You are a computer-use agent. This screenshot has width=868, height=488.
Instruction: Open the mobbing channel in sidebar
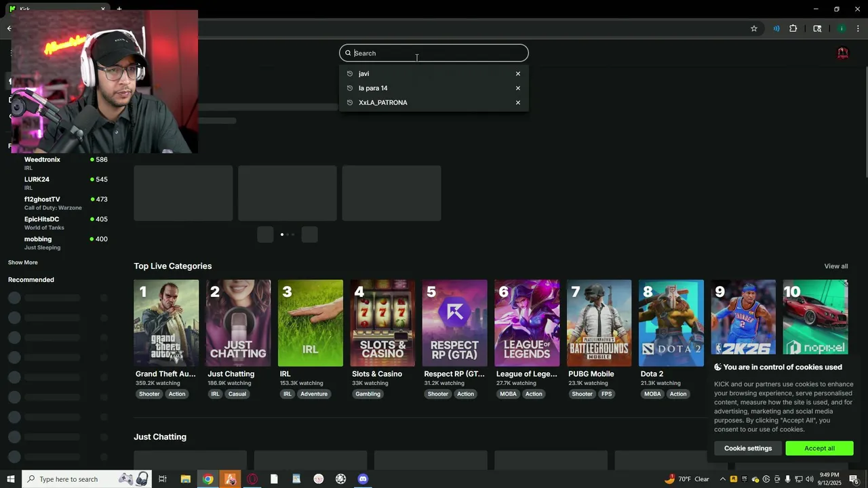pyautogui.click(x=58, y=243)
